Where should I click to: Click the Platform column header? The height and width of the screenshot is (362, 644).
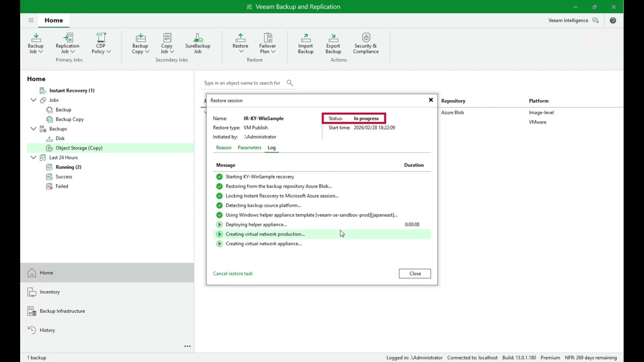click(x=539, y=101)
